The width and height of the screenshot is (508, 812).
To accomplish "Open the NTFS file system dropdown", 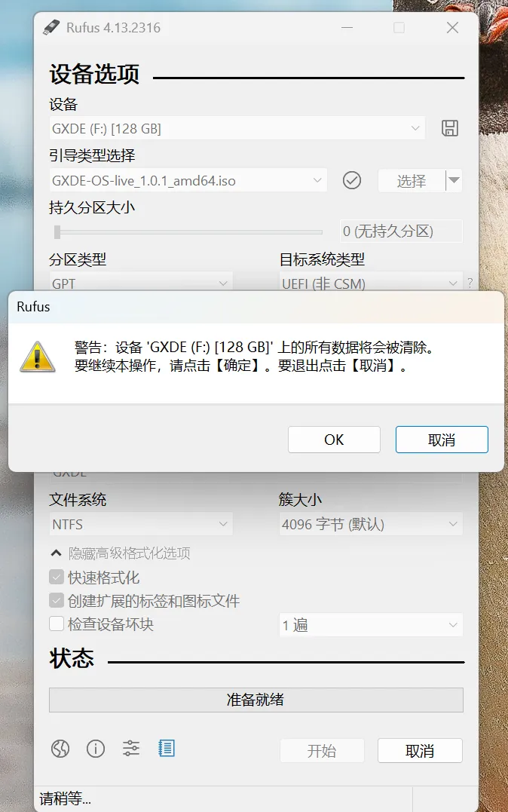I will [x=141, y=524].
